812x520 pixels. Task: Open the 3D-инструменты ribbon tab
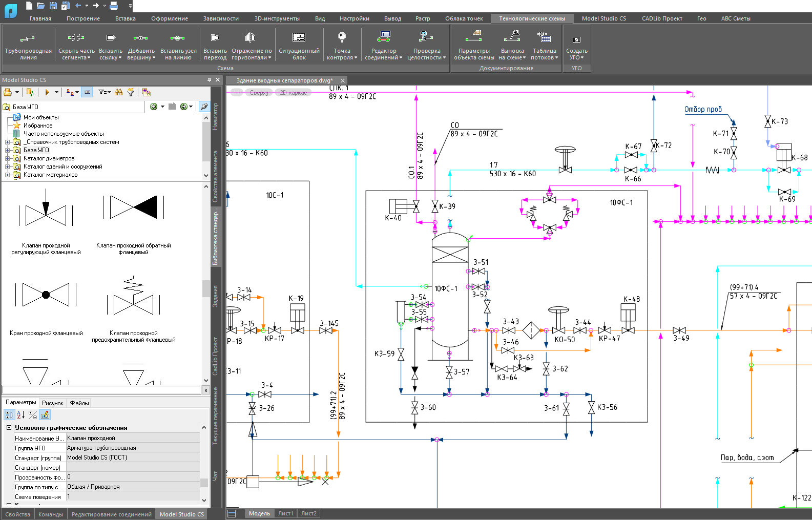click(277, 18)
